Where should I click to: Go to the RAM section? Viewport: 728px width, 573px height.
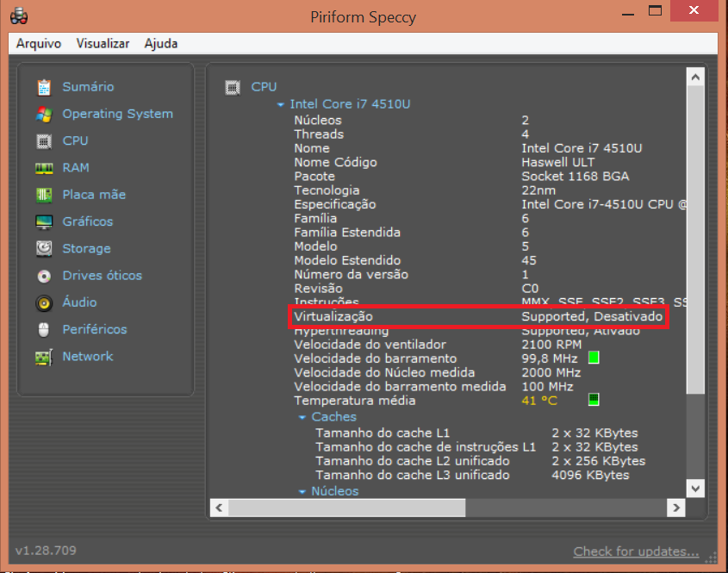[76, 168]
